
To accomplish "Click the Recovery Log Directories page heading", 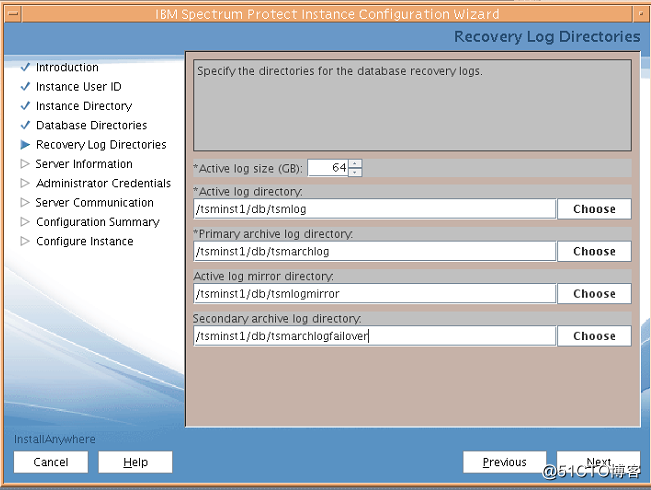I will (547, 37).
